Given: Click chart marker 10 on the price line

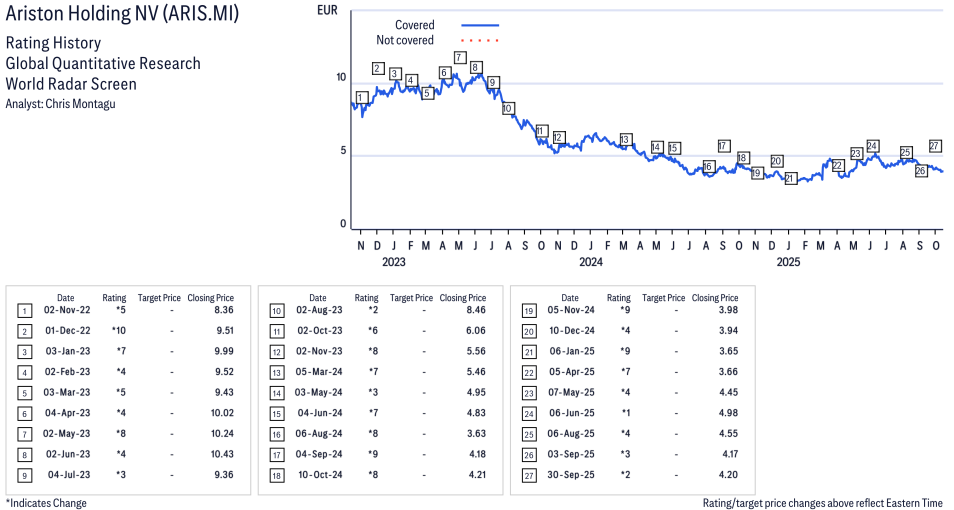Looking at the screenshot, I should pyautogui.click(x=508, y=108).
